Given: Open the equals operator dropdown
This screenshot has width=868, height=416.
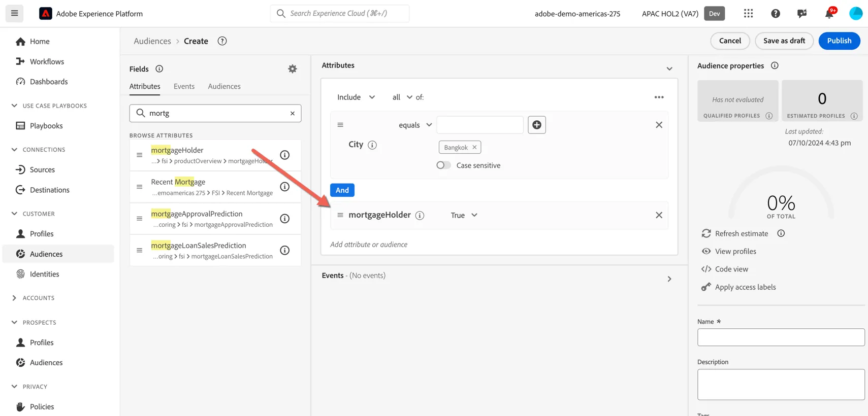Looking at the screenshot, I should point(415,125).
